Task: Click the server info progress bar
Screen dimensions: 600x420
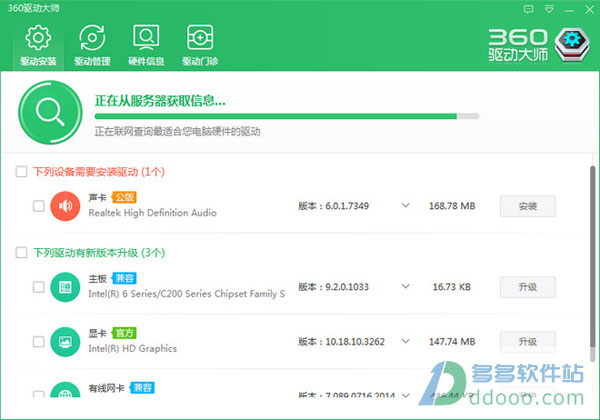Action: pos(287,116)
